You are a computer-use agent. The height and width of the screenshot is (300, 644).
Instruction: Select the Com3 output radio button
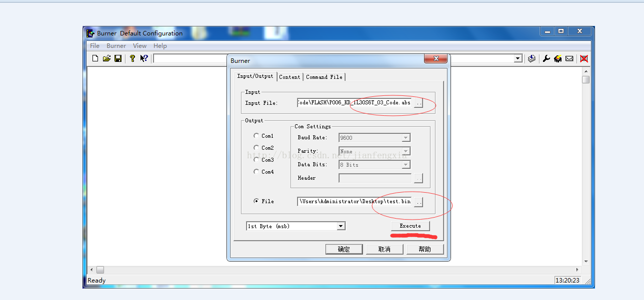pos(256,159)
